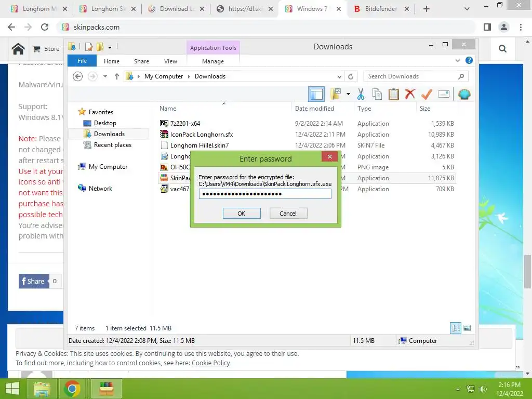Screen dimensions: 532x399
Task: Click the skinpacks site search magnifier
Action: [x=502, y=49]
